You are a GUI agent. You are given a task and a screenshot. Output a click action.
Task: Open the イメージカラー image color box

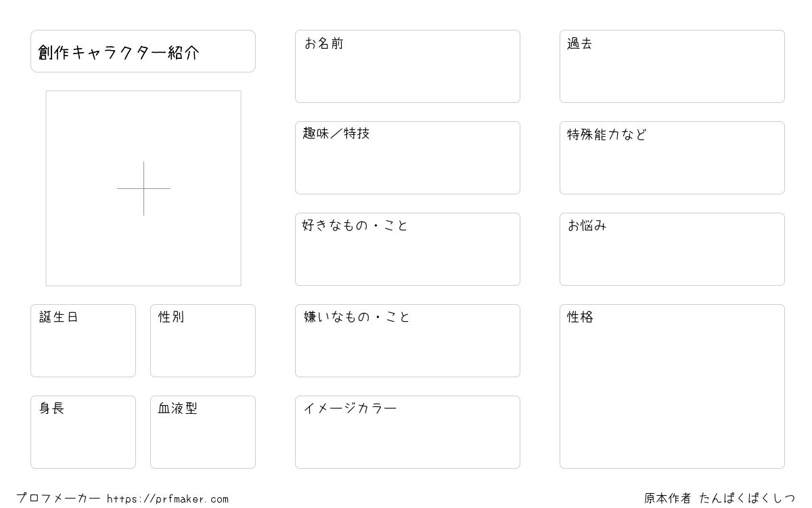pos(407,432)
